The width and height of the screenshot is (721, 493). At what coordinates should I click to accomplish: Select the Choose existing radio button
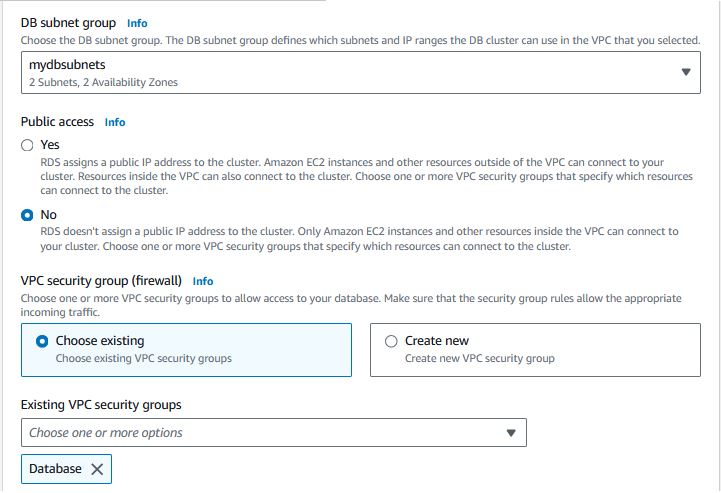(x=42, y=341)
